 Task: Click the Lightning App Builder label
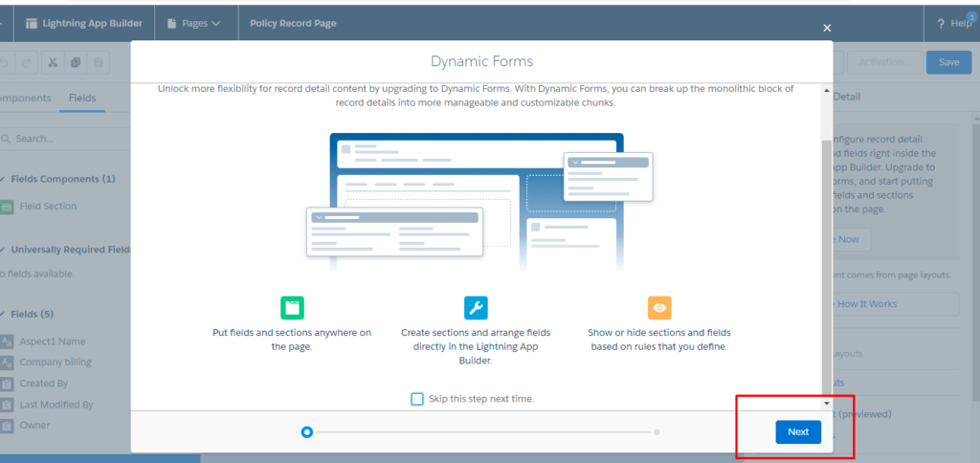coord(93,23)
